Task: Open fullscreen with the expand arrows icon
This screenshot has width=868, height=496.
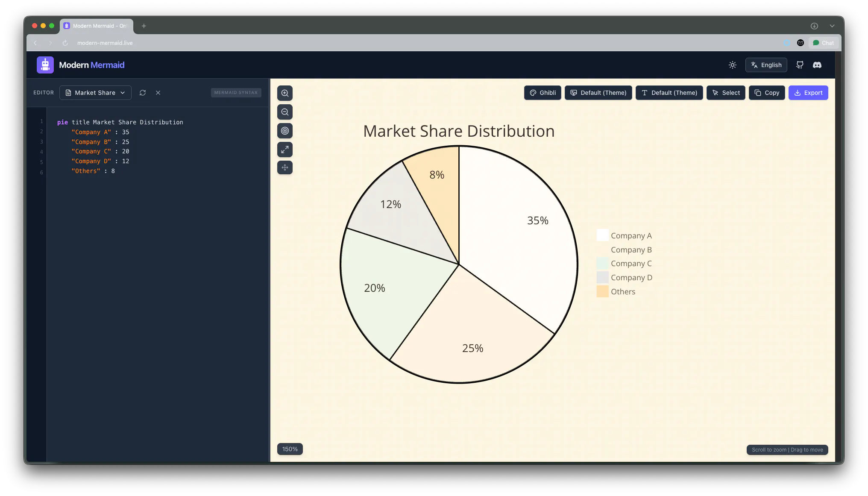Action: (x=285, y=150)
